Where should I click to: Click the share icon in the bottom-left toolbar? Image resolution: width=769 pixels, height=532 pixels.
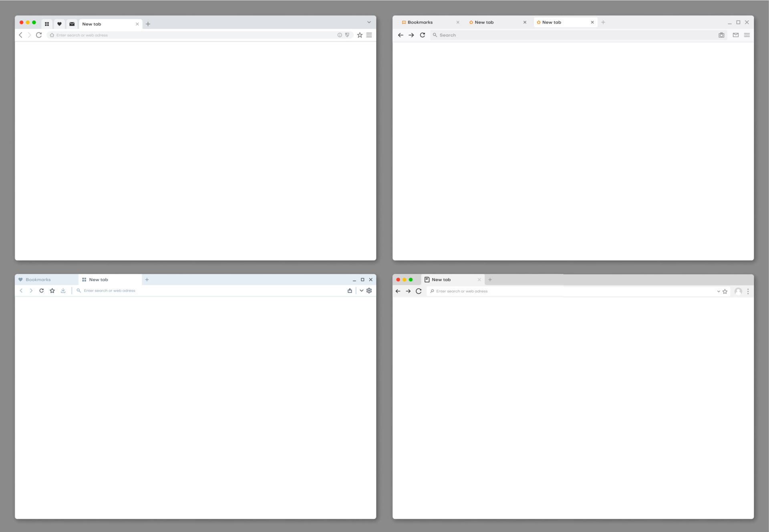349,290
